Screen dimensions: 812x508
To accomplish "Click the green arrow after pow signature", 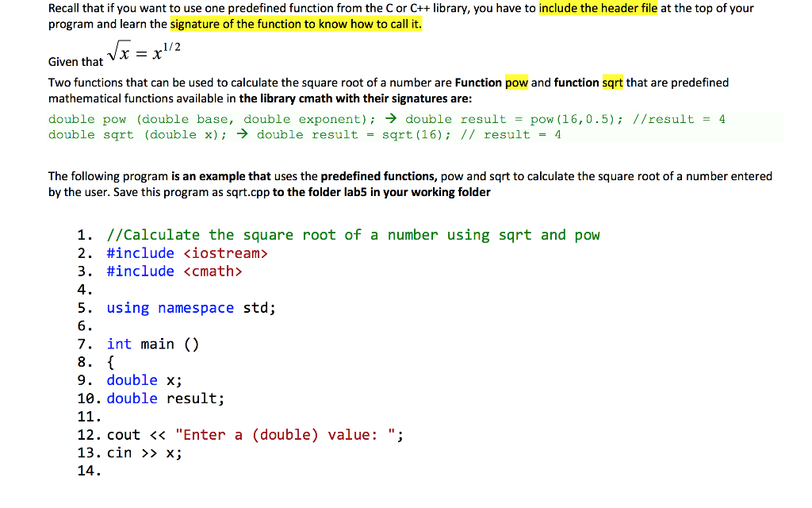I will coord(390,118).
